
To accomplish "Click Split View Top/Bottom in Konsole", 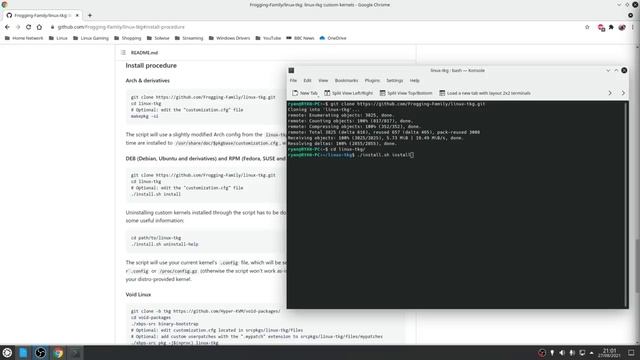I will pos(406,93).
